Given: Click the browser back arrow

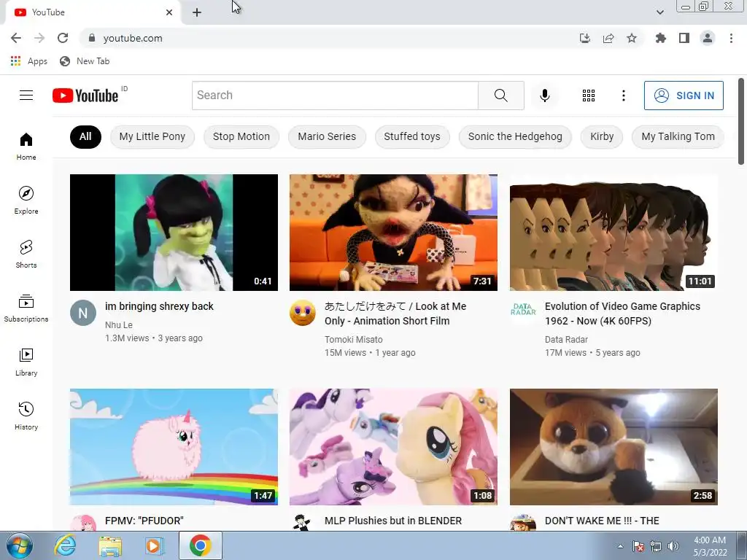Looking at the screenshot, I should click(16, 38).
